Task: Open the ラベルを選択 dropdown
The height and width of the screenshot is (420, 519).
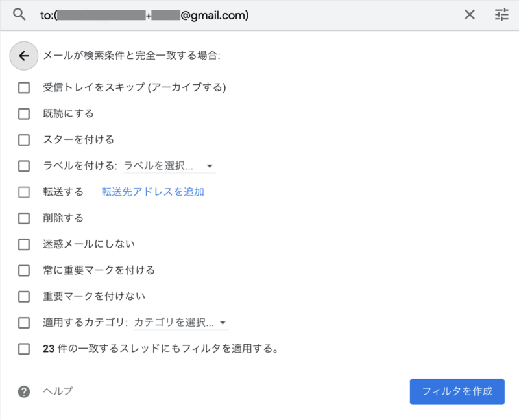Action: point(169,166)
